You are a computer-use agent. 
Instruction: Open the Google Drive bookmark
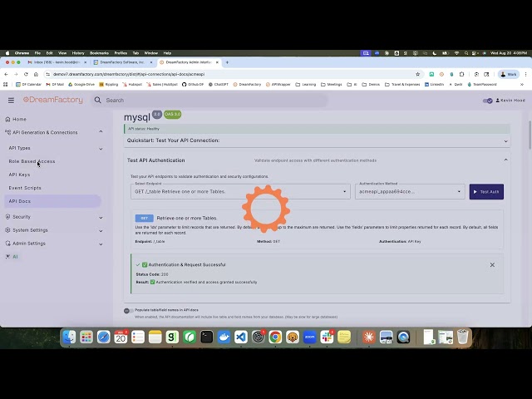(81, 85)
